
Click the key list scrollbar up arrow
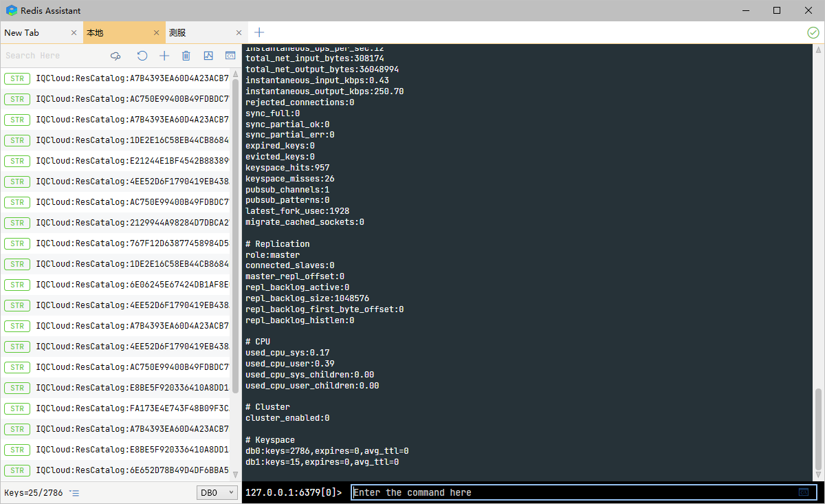236,73
